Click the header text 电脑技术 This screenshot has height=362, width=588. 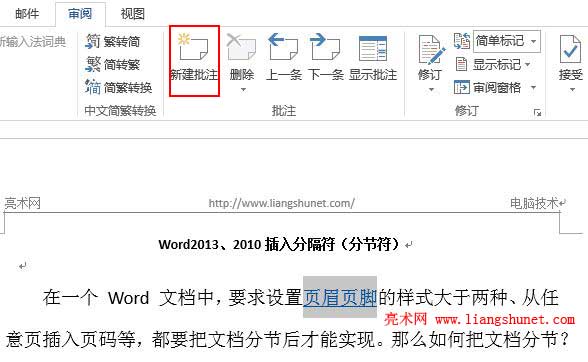click(534, 203)
